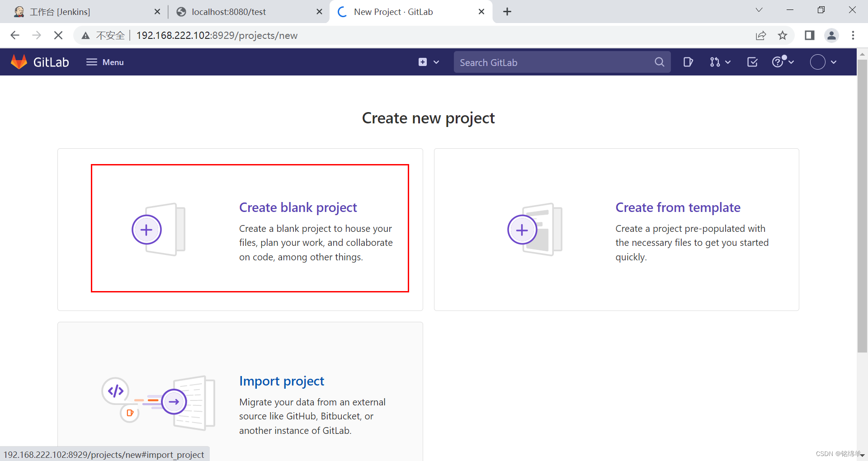Go back in browser history
Screen dimensions: 868x461
point(15,35)
